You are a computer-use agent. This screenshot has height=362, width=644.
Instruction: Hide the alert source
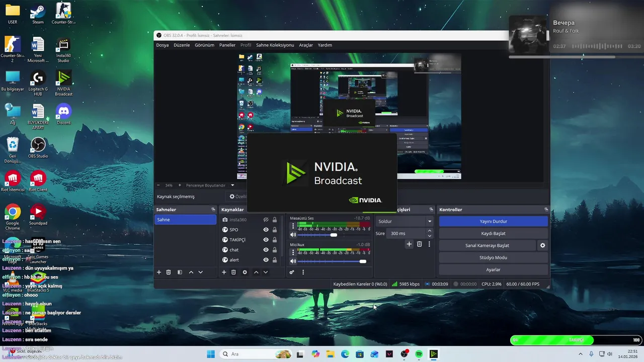point(266,260)
